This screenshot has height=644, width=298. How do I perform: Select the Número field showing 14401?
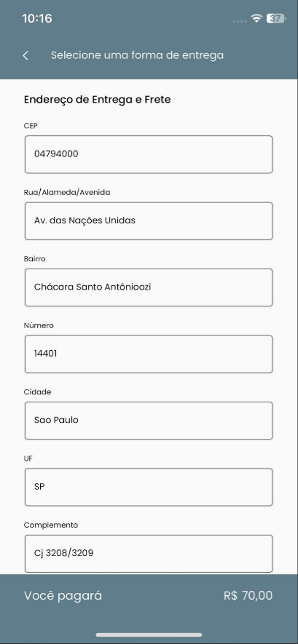pyautogui.click(x=149, y=354)
